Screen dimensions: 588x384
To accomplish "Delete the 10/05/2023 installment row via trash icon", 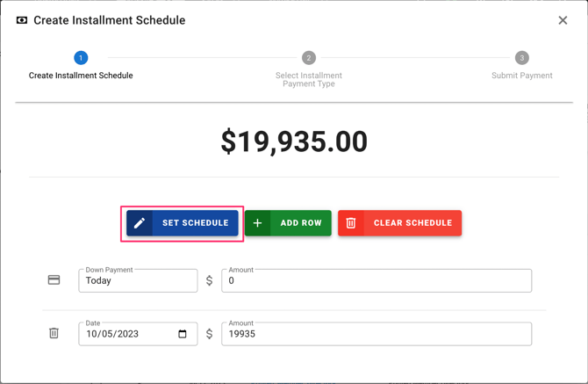I will click(x=54, y=334).
